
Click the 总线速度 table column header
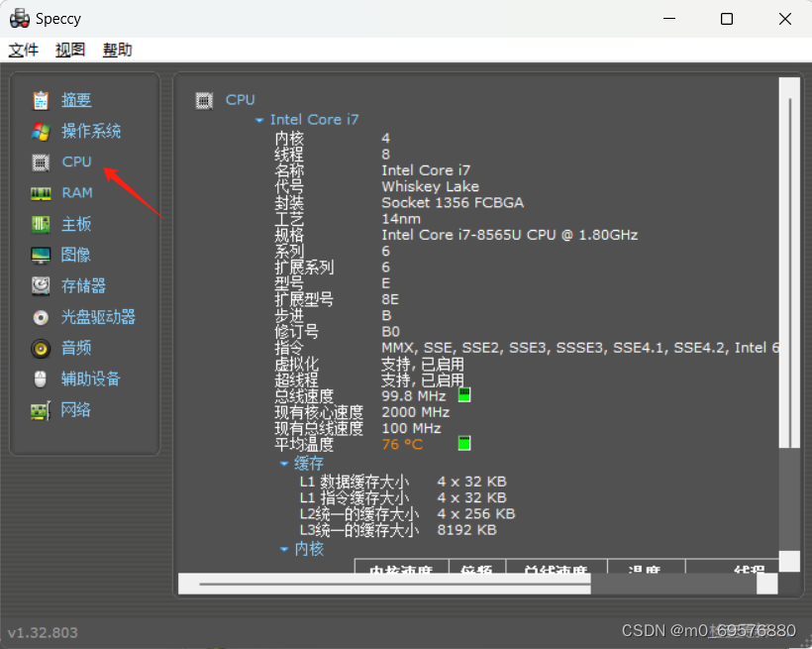[x=557, y=569]
